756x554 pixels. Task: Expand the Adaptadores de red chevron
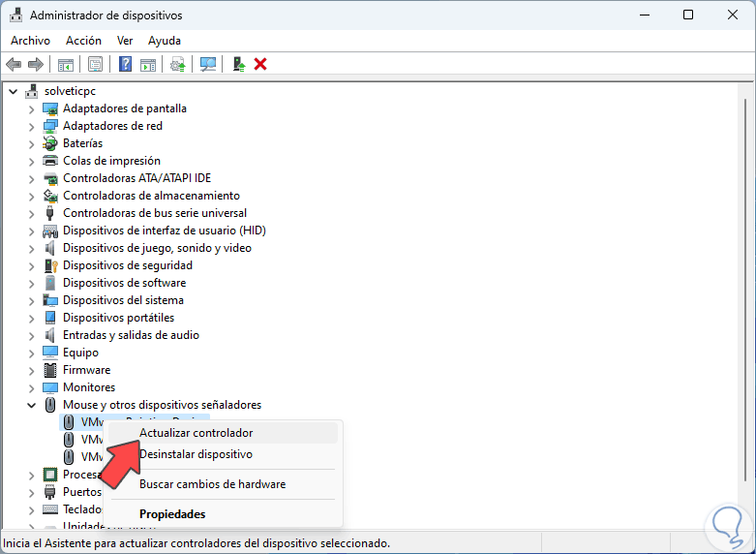tap(31, 127)
